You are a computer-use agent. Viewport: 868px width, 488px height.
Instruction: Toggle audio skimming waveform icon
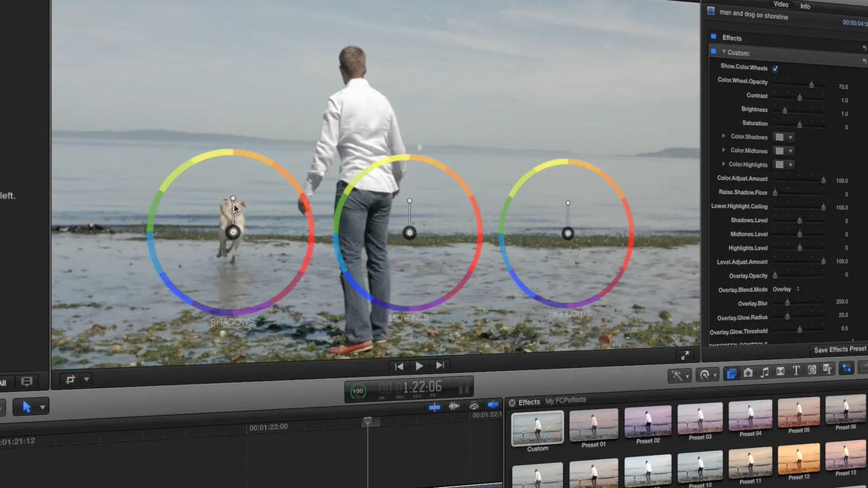[454, 406]
